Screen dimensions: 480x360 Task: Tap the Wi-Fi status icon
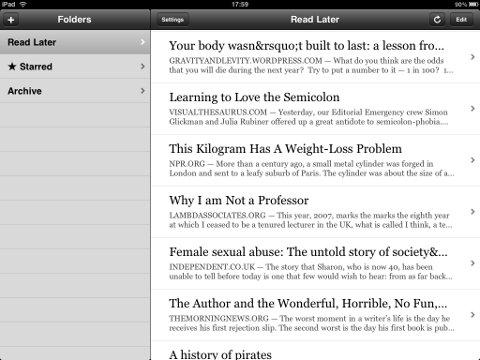[23, 4]
